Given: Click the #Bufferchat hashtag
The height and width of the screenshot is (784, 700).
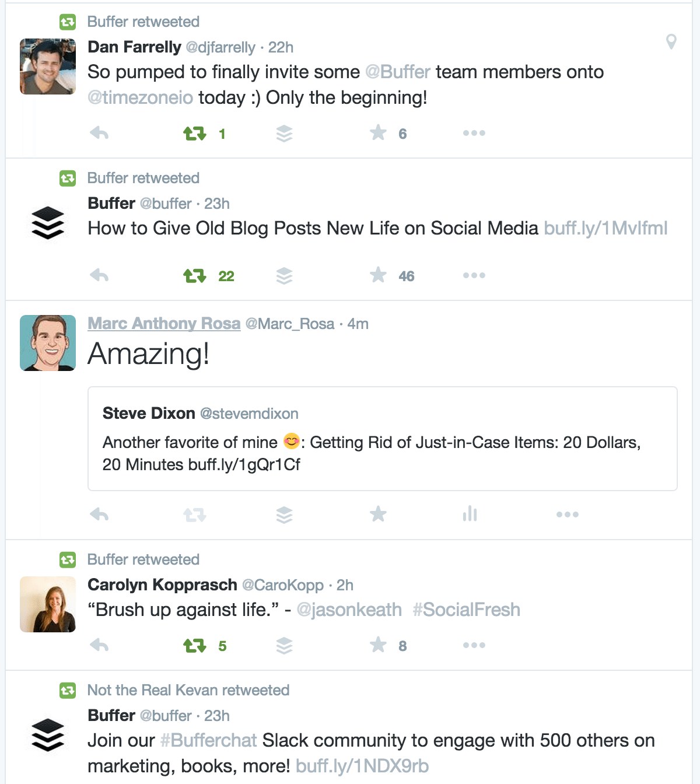Looking at the screenshot, I should click(208, 740).
